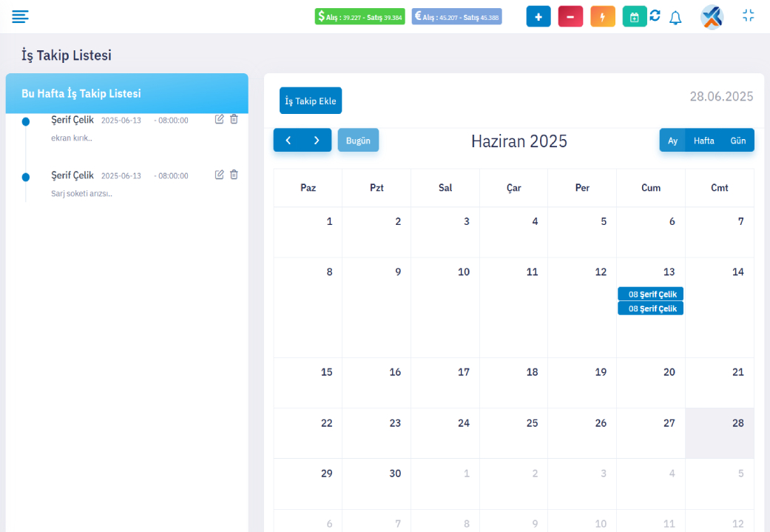Open the green calendar-add icon

click(634, 16)
